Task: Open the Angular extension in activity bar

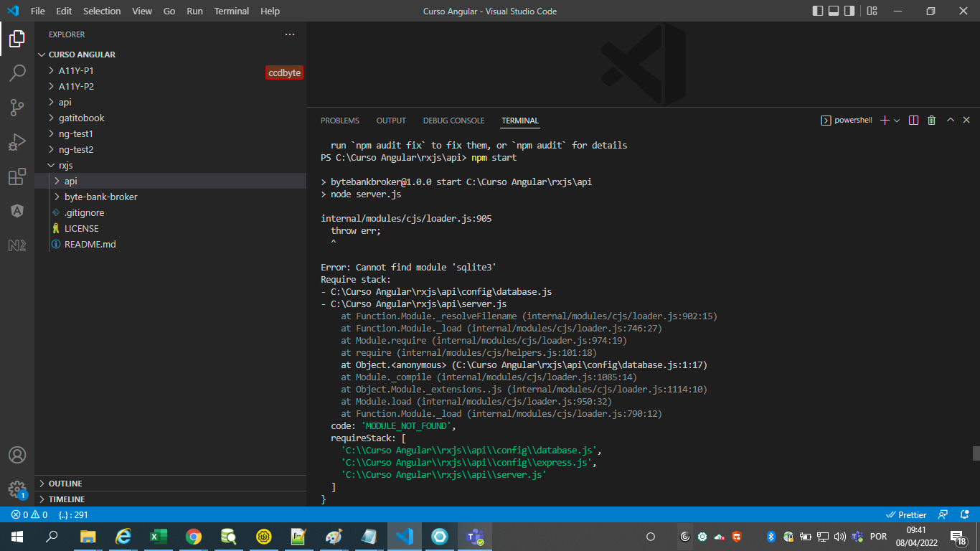Action: [x=17, y=211]
